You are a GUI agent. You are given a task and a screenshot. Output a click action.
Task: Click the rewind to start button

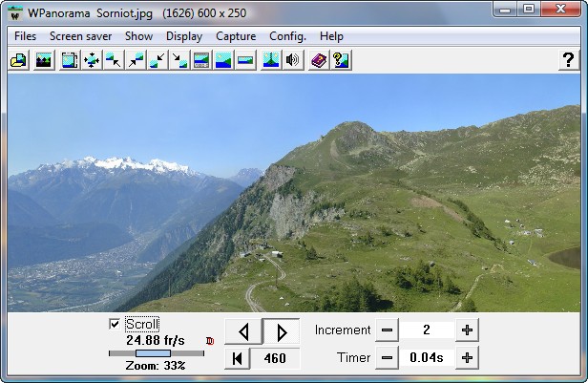click(237, 358)
